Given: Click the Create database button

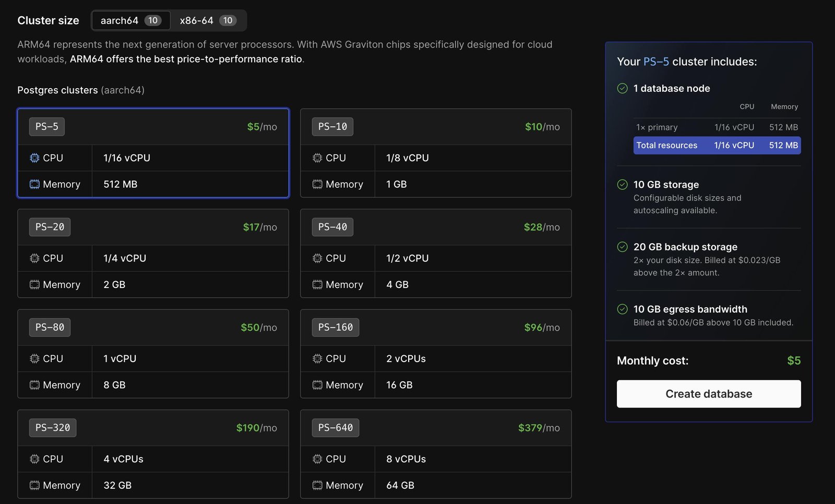Looking at the screenshot, I should pos(708,394).
